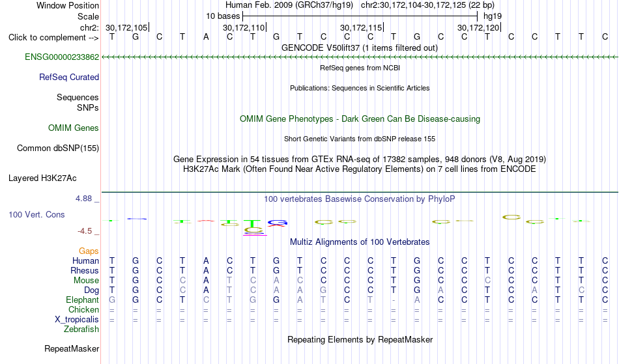Image resolution: width=619 pixels, height=364 pixels.
Task: Click the SNPs track label
Action: (x=88, y=108)
